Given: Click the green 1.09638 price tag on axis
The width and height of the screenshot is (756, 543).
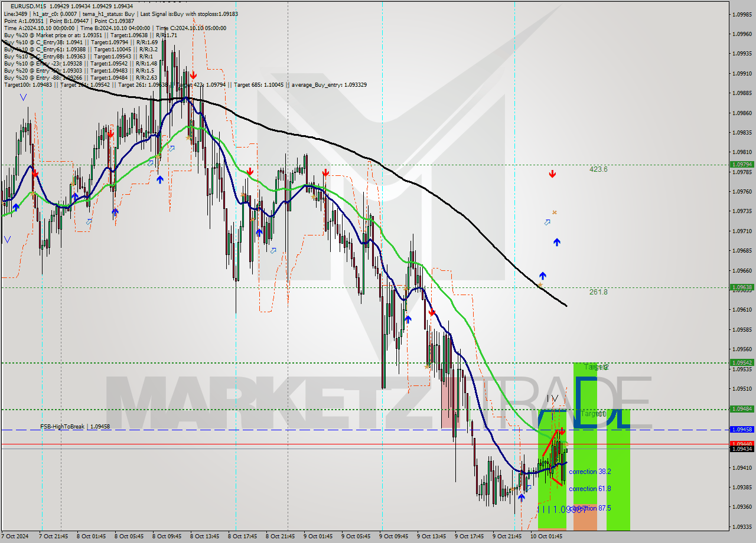Looking at the screenshot, I should tap(742, 287).
